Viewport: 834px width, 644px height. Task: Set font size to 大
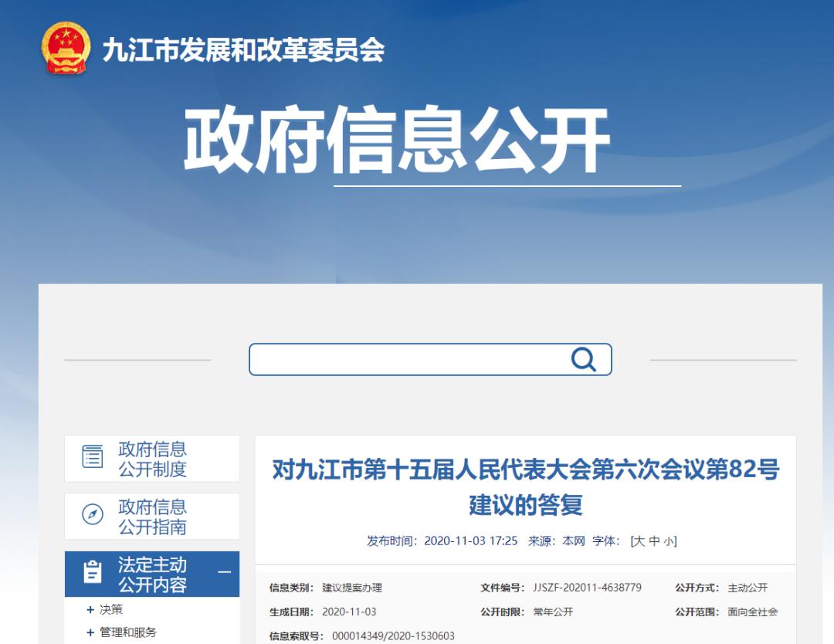pyautogui.click(x=639, y=541)
